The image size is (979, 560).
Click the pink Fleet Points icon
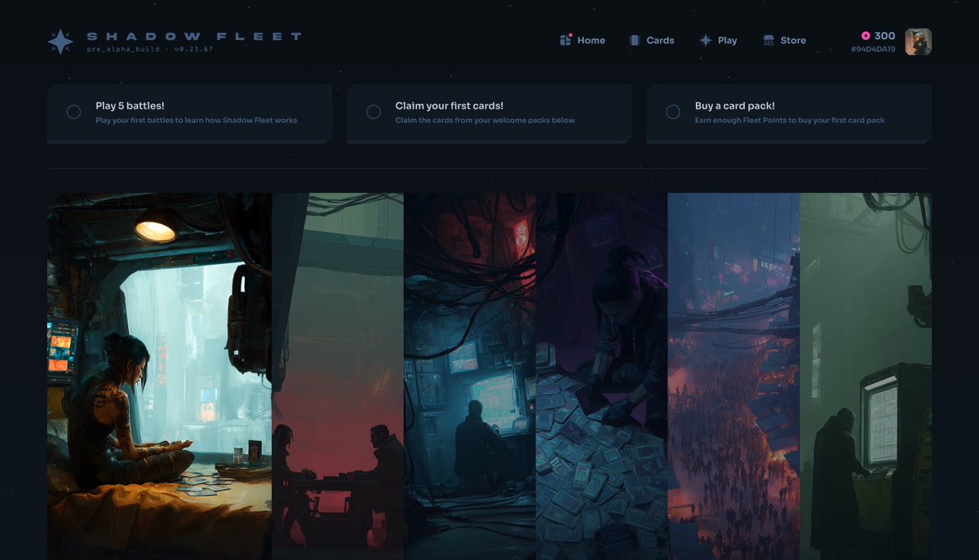(866, 36)
